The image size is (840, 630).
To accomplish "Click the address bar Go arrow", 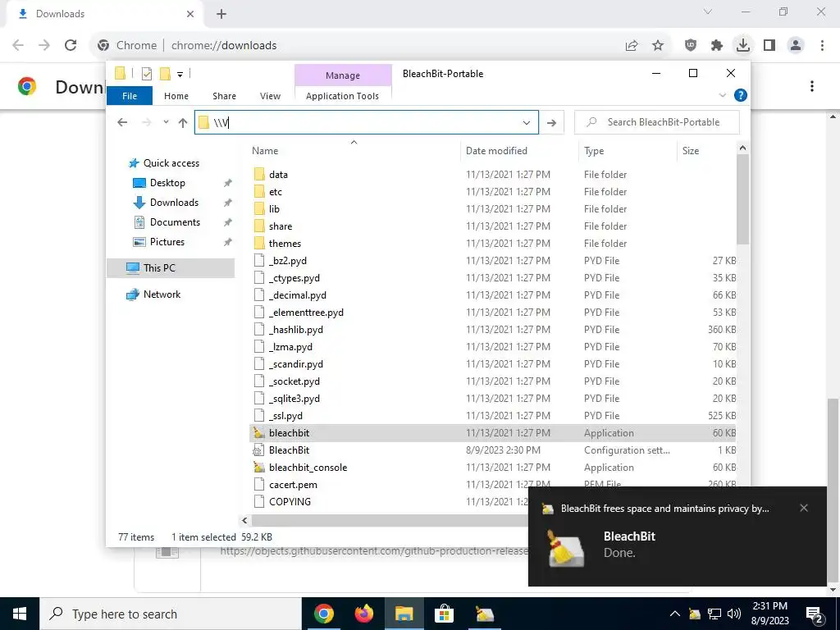I will point(551,123).
